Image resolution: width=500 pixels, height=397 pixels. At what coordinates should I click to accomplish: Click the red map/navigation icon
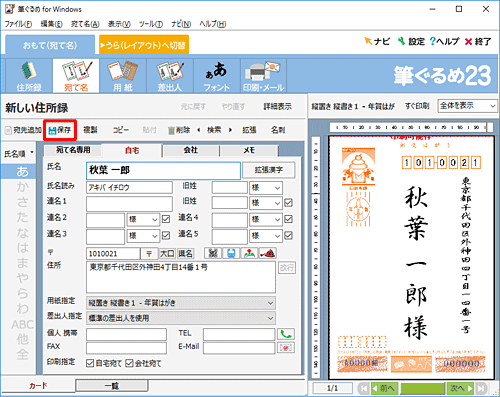268,253
